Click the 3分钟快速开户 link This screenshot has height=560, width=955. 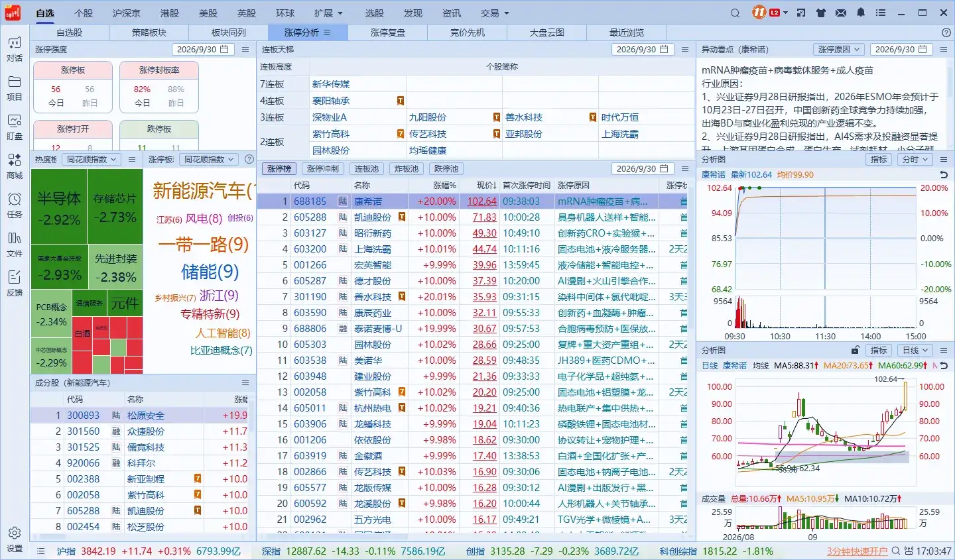click(x=857, y=551)
